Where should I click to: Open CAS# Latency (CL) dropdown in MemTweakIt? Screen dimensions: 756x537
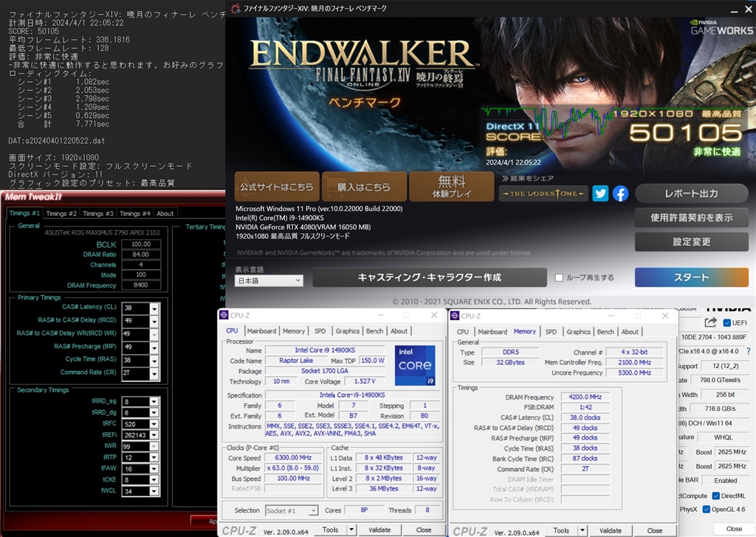click(x=154, y=308)
